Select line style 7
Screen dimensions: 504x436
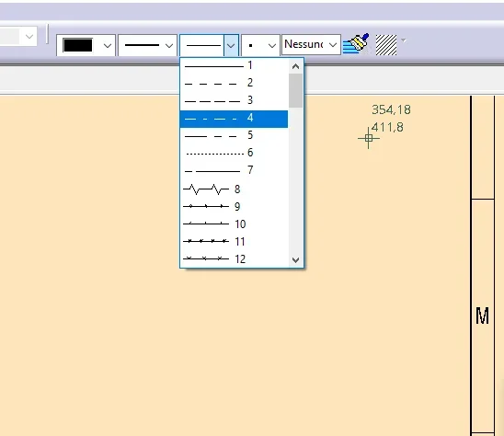[234, 170]
